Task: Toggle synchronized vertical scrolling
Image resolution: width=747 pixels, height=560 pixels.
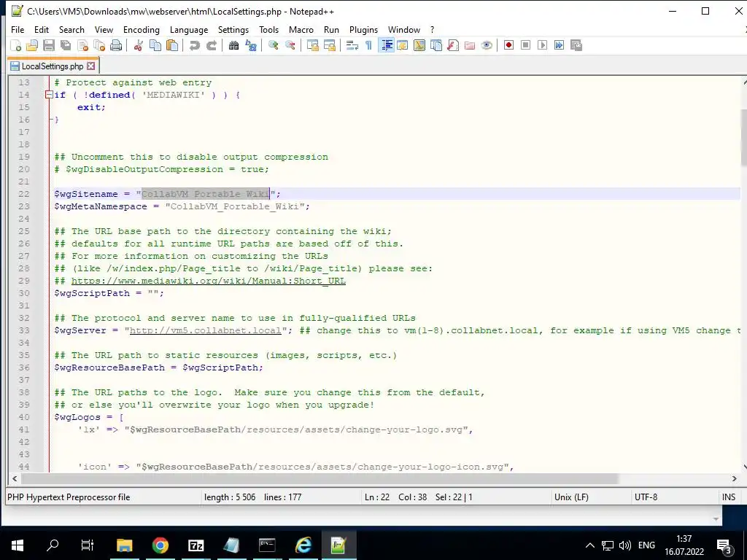Action: point(312,45)
